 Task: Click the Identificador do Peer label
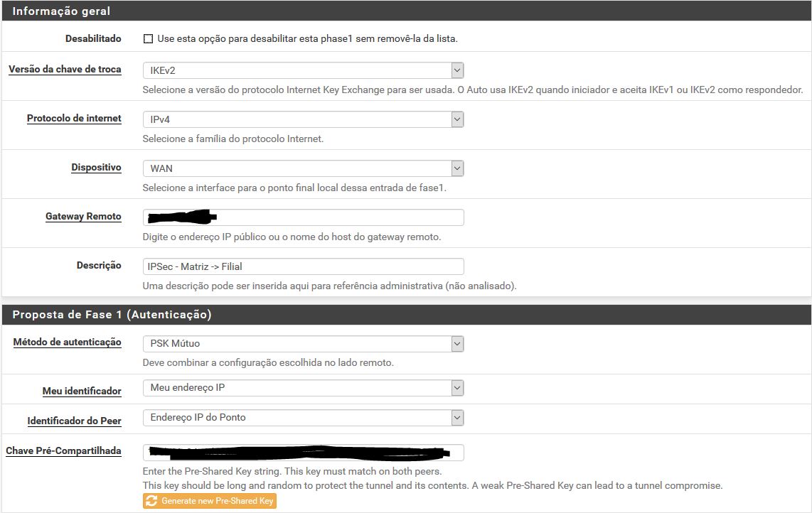[74, 421]
